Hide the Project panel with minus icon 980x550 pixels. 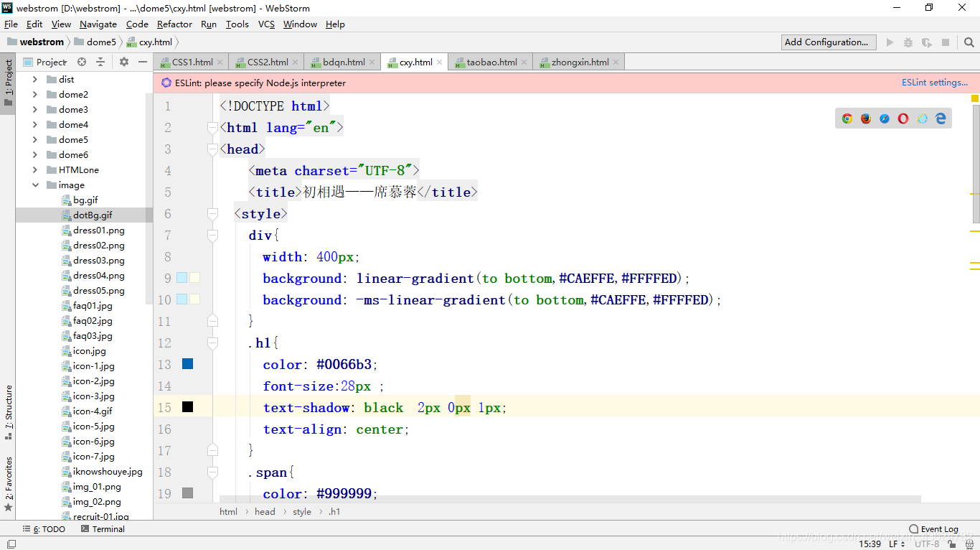[143, 62]
